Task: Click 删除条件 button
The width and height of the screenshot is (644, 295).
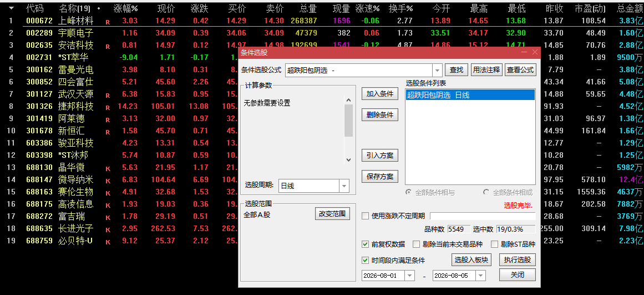Action: [x=380, y=115]
